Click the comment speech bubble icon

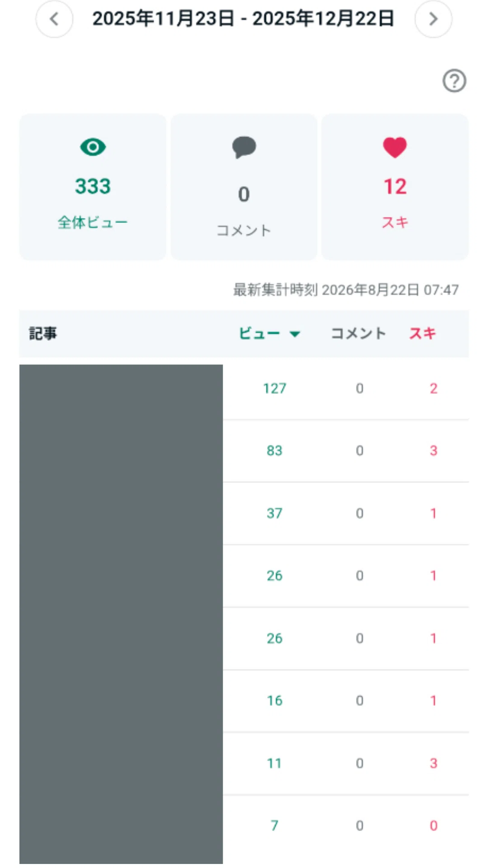click(x=244, y=147)
